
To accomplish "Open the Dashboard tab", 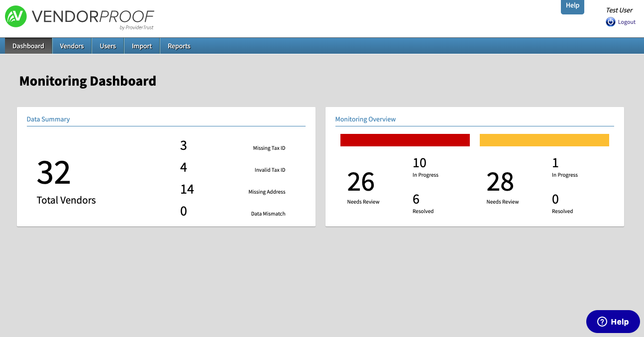I will [x=28, y=46].
